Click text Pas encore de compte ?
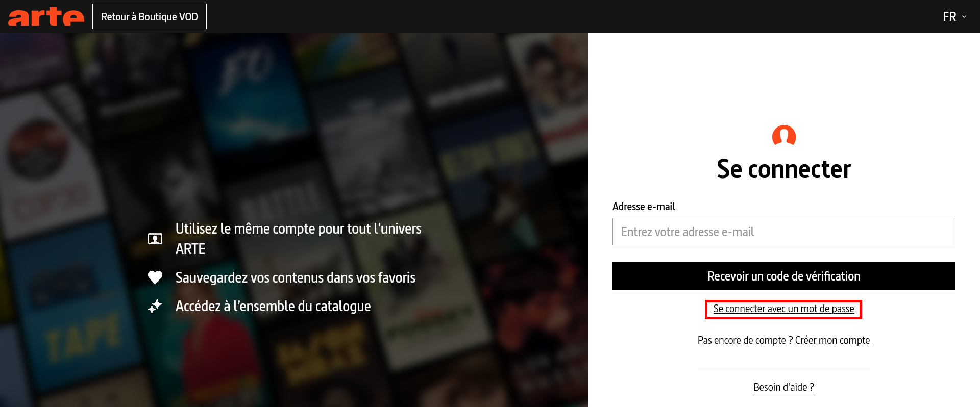Screen dimensions: 980x407 [x=745, y=340]
